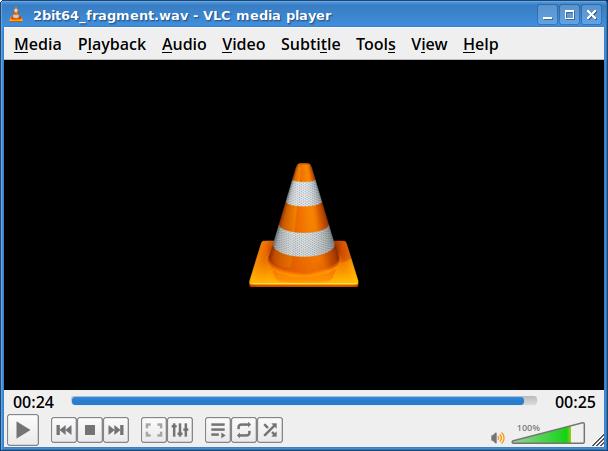Image resolution: width=608 pixels, height=451 pixels.
Task: Open the Video menu
Action: (x=244, y=45)
